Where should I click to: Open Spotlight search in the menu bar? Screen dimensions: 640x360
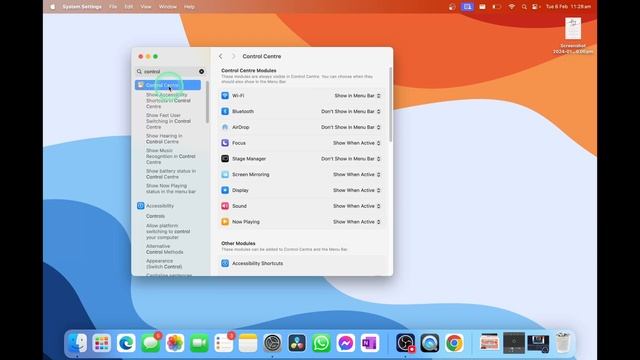pyautogui.click(x=524, y=7)
